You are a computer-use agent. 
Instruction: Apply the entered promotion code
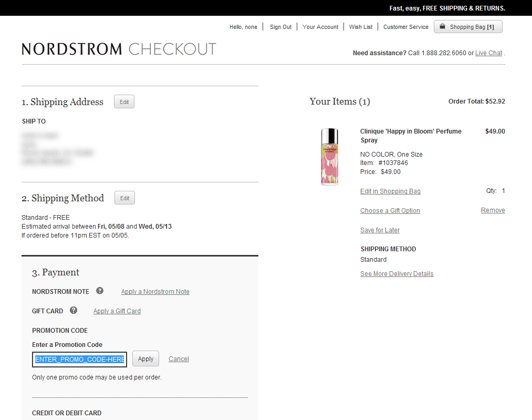[x=145, y=359]
